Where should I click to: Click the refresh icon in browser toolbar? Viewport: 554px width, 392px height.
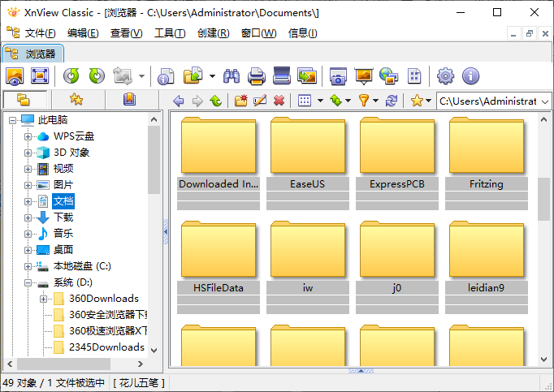(x=392, y=101)
